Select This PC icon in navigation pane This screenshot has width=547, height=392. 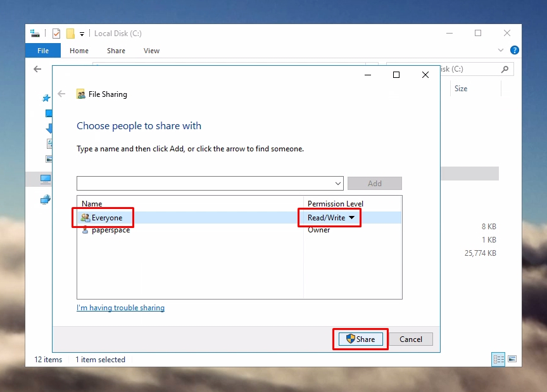(46, 179)
